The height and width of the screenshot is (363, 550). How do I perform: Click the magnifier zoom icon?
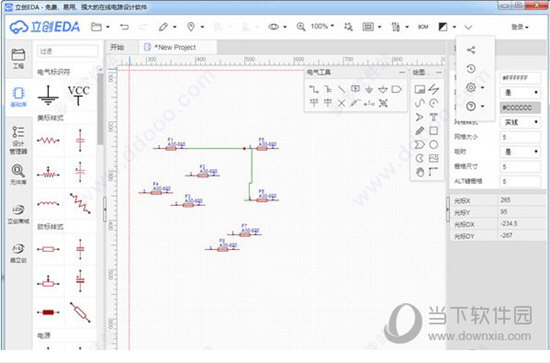pos(301,27)
